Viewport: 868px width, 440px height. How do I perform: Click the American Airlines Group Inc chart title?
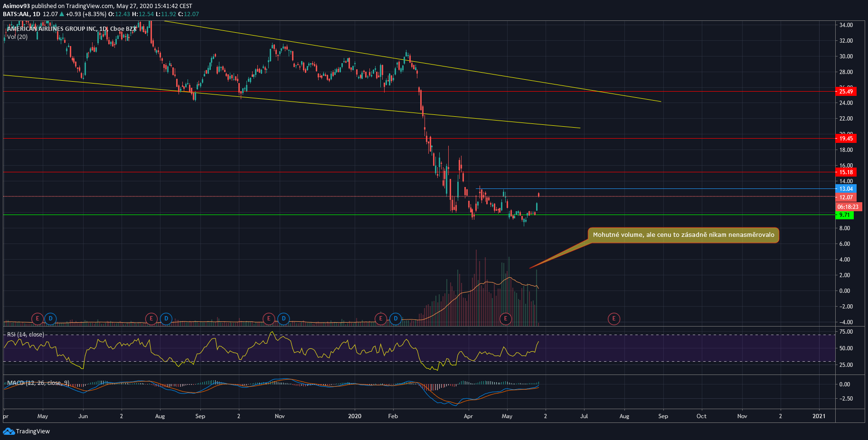[x=72, y=29]
